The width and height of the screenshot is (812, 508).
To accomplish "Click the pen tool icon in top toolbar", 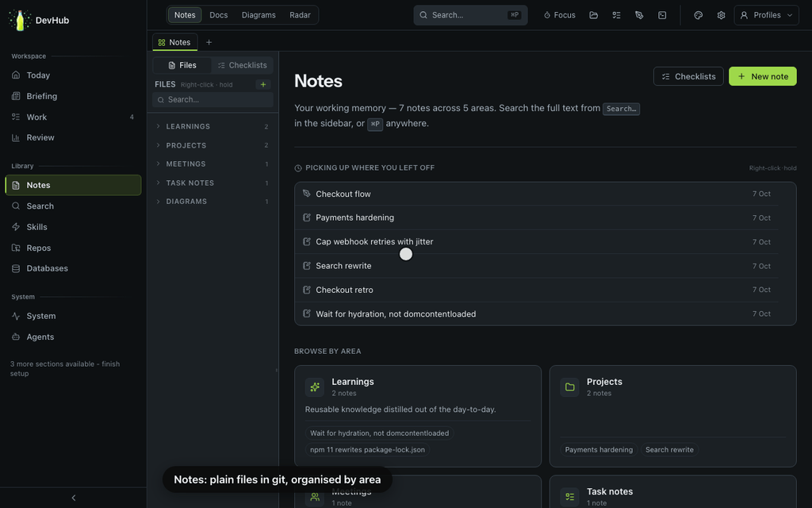I will 639,15.
